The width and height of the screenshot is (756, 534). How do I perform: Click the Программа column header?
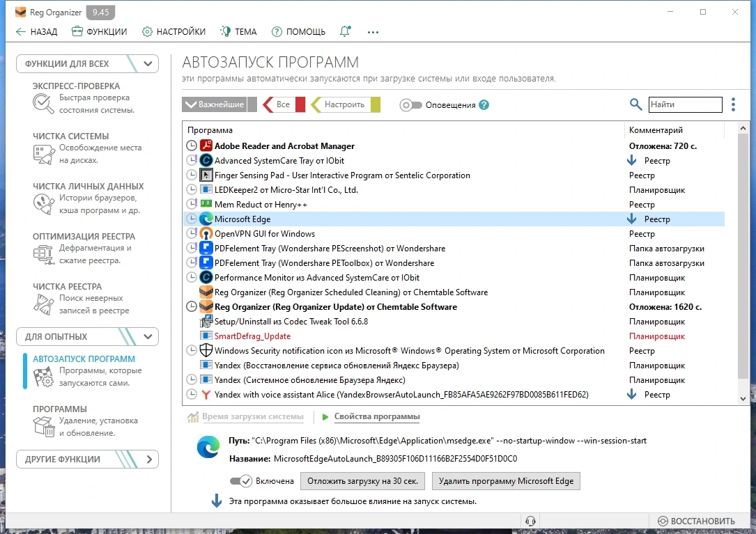pyautogui.click(x=403, y=130)
